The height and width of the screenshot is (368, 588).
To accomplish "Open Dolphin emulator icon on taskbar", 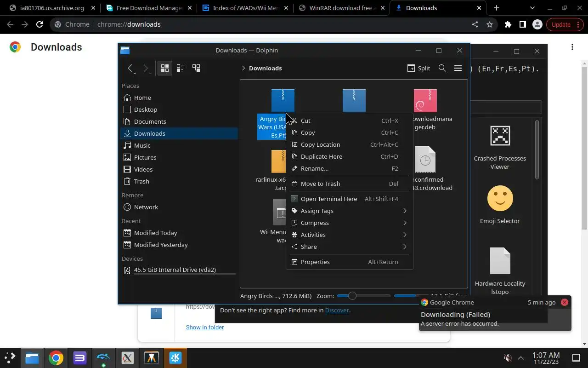I will point(104,358).
